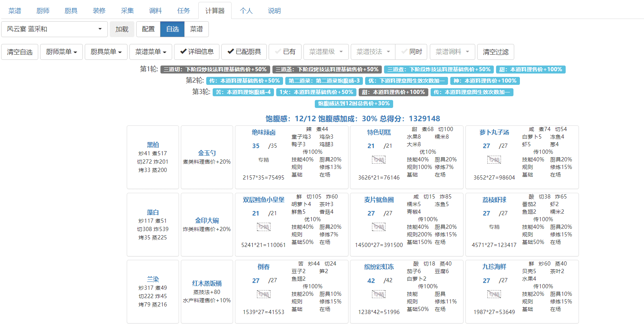This screenshot has height=325, width=644.
Task: Click the 清空自选 button
Action: coord(20,52)
